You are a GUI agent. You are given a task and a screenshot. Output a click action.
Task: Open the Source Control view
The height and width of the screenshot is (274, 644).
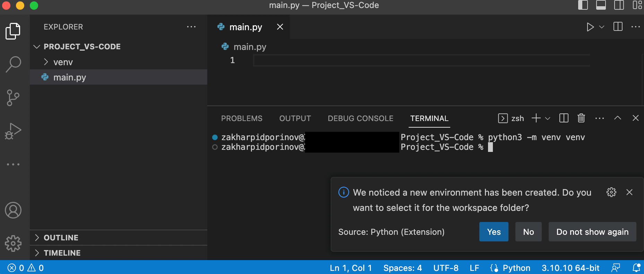[x=13, y=98]
